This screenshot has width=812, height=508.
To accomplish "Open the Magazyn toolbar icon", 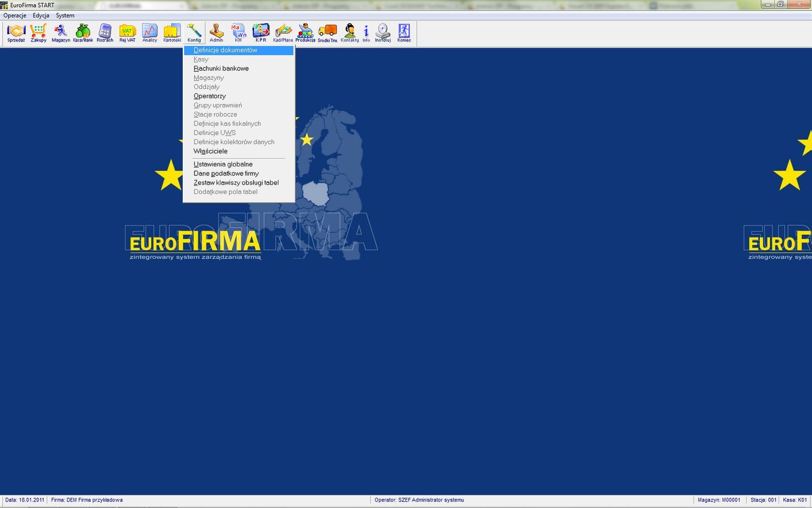I will [61, 33].
